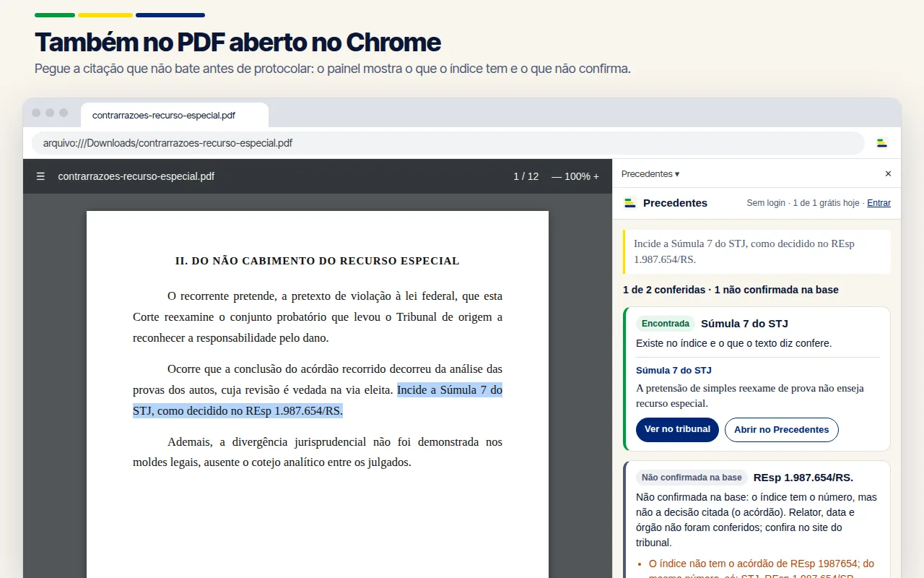
Task: Click the paragraph starting O recorrente pretende
Action: pyautogui.click(x=318, y=316)
